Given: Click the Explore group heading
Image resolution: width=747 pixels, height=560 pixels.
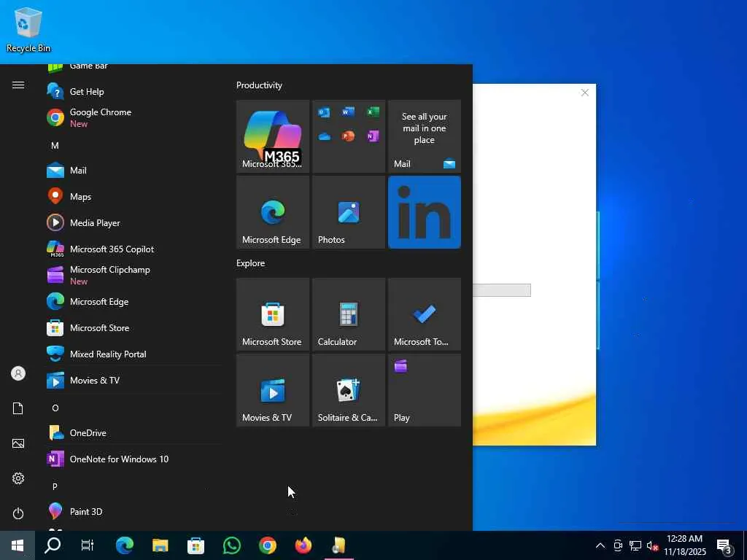Looking at the screenshot, I should [251, 262].
